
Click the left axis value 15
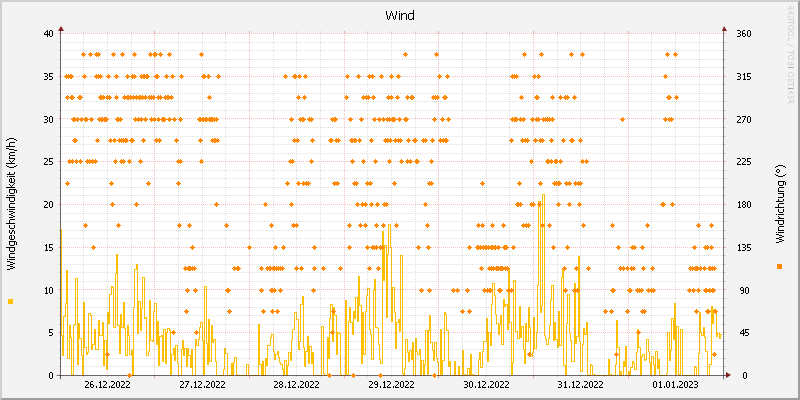(x=49, y=247)
